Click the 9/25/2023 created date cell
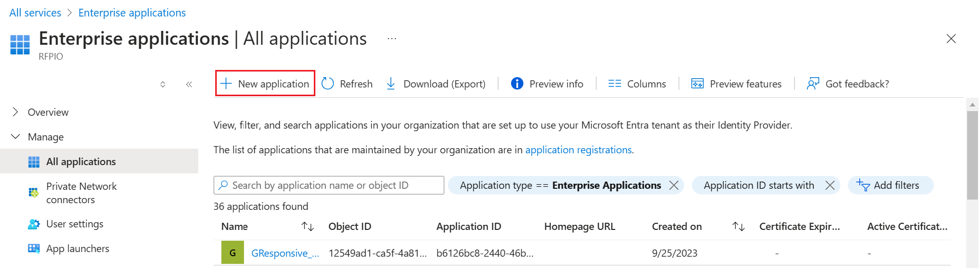 point(674,253)
